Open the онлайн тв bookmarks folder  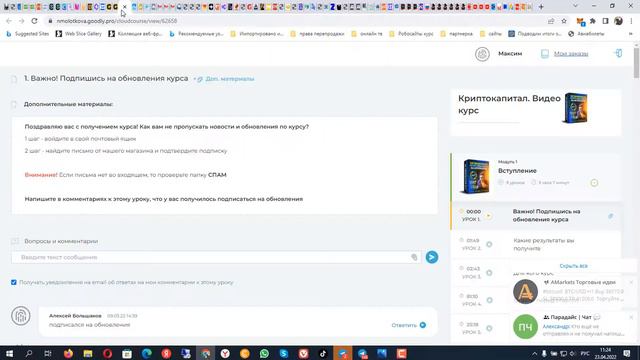pyautogui.click(x=367, y=34)
